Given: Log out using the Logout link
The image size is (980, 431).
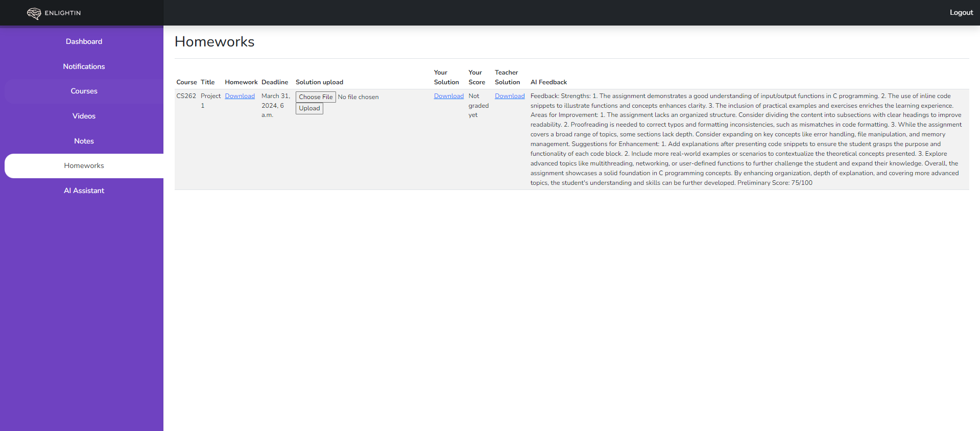Looking at the screenshot, I should click(961, 13).
